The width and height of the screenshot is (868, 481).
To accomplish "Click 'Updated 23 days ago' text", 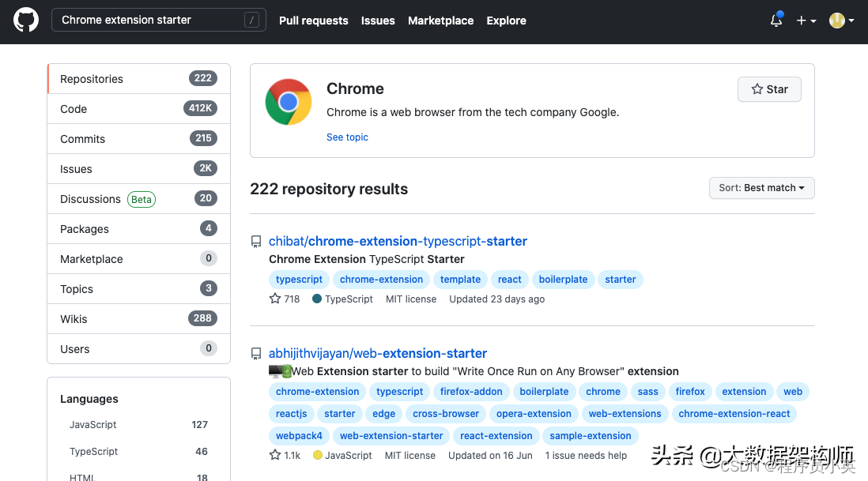I will [497, 299].
